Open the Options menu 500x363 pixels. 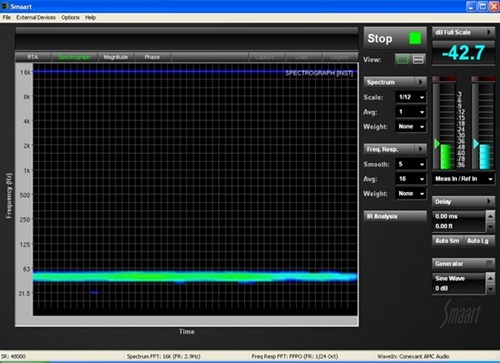point(70,17)
